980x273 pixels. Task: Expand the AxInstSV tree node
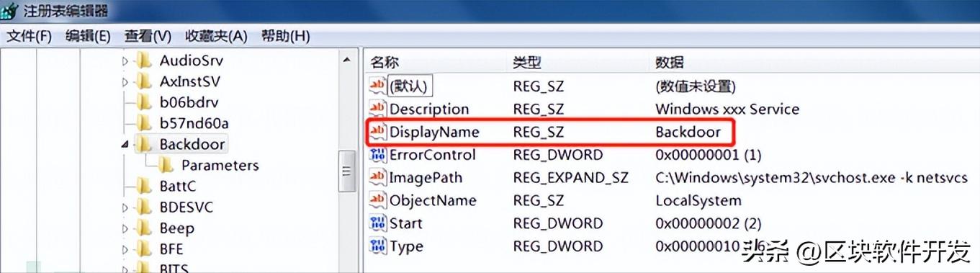[125, 82]
